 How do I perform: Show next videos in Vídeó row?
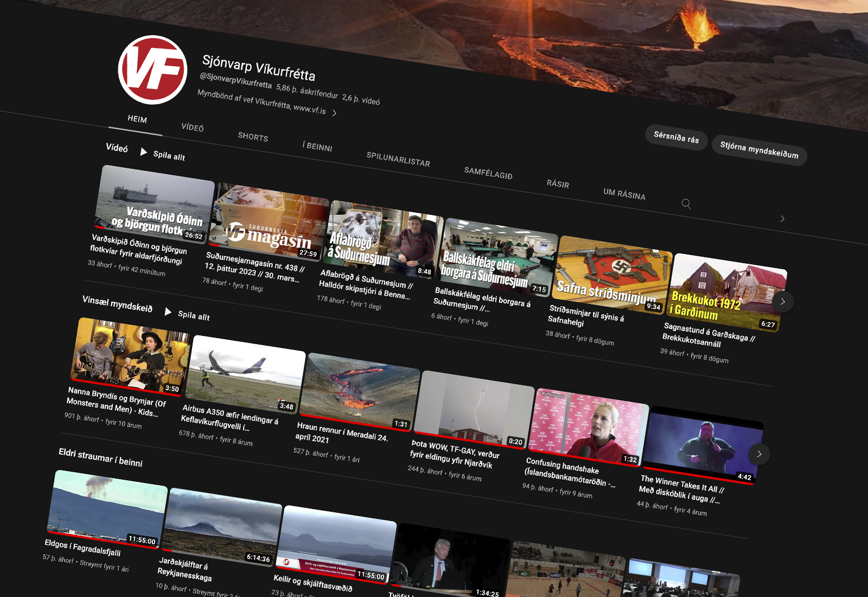pos(783,301)
